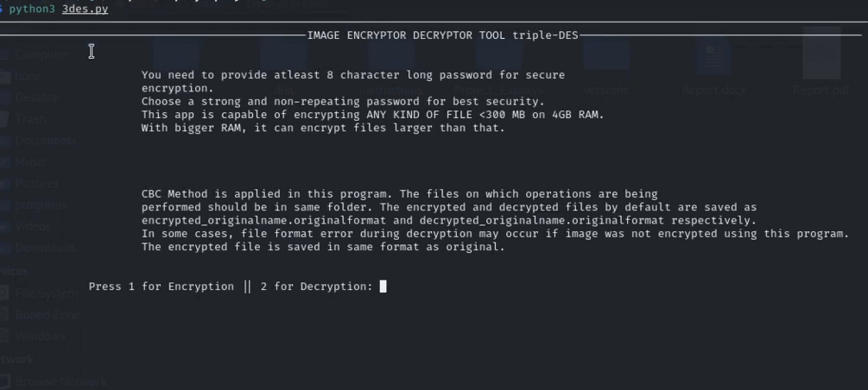Go to Music in the sidebar
This screenshot has height=390, width=868.
coord(25,162)
